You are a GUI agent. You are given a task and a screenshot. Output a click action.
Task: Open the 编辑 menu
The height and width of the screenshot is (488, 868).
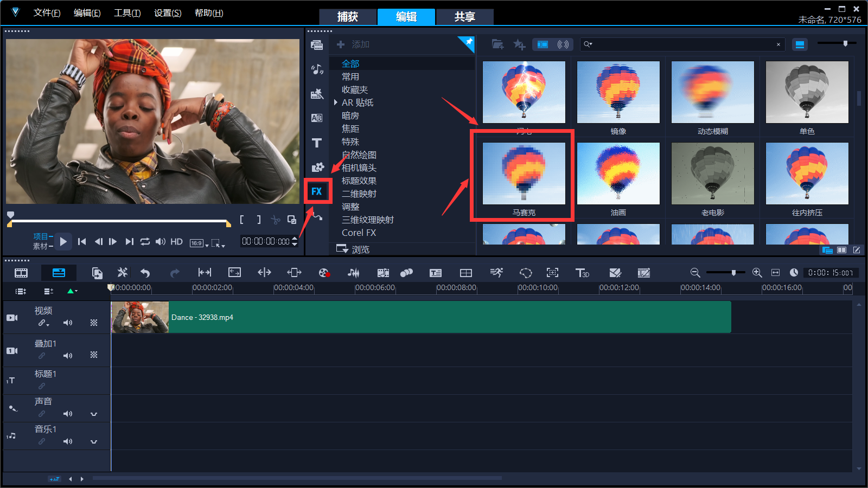(x=87, y=13)
